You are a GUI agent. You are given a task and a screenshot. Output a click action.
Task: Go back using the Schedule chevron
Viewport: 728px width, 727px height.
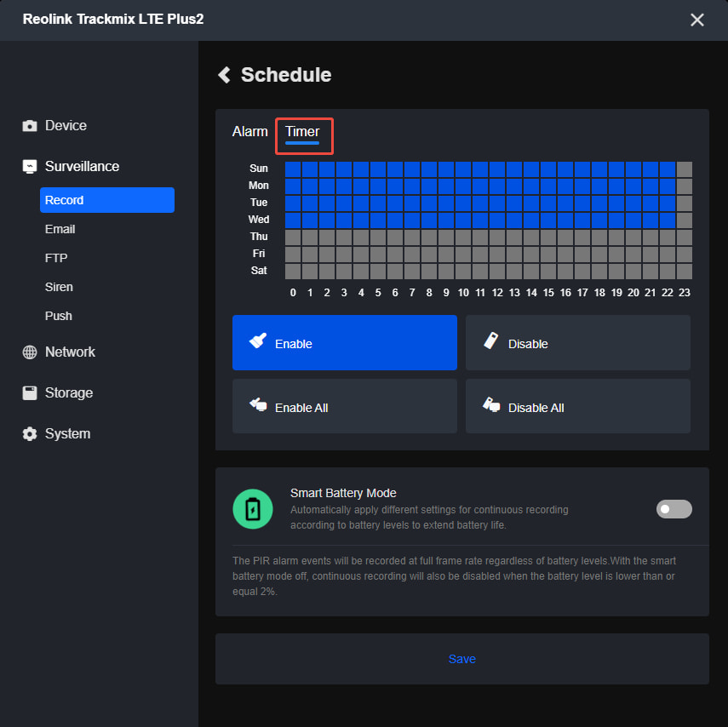pyautogui.click(x=224, y=75)
